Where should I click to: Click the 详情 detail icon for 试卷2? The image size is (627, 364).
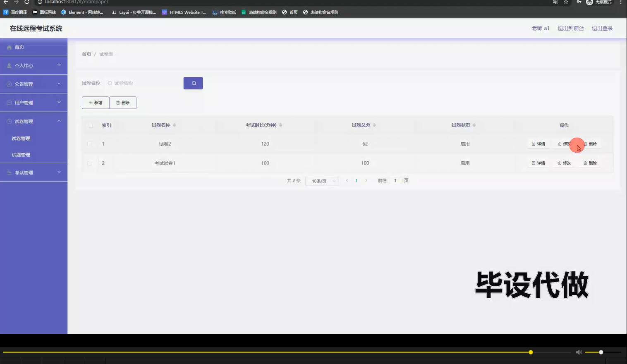pos(533,144)
